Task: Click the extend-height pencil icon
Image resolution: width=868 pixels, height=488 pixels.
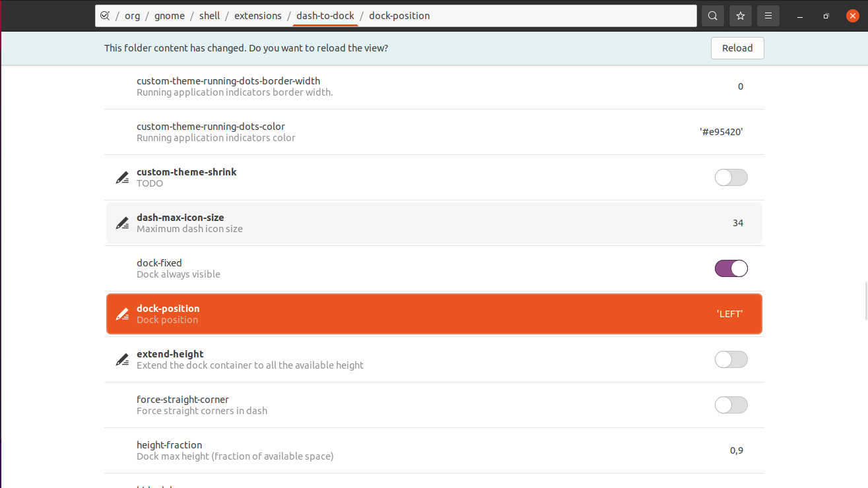Action: pyautogui.click(x=122, y=359)
